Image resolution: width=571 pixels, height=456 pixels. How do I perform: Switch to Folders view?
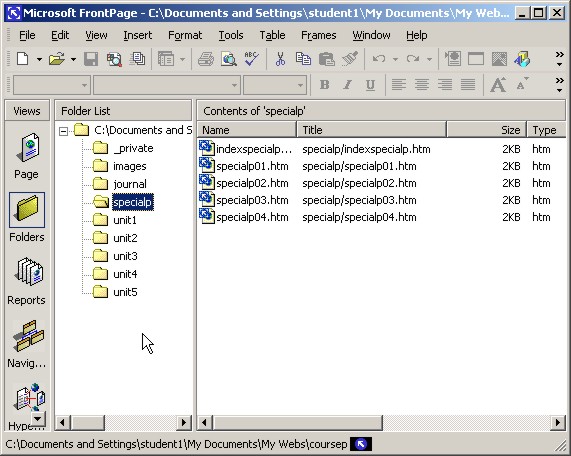click(x=27, y=217)
